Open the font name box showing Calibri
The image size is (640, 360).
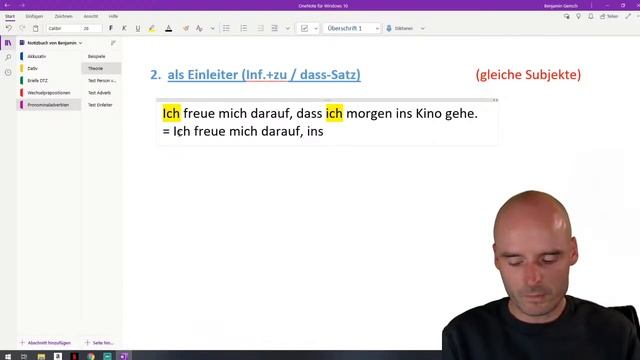[64, 28]
